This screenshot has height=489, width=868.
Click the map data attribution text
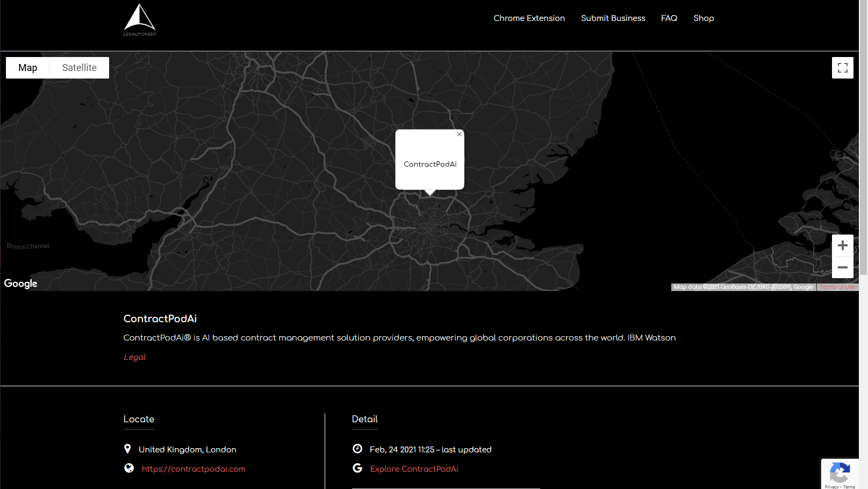(743, 287)
